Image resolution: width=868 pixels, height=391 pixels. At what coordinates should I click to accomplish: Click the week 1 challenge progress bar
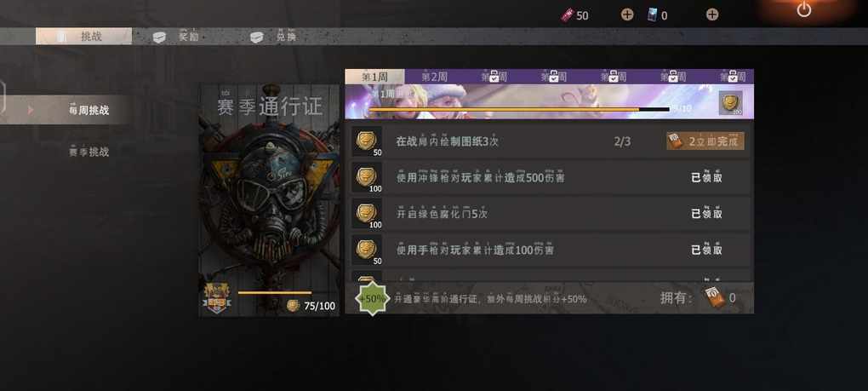[519, 110]
